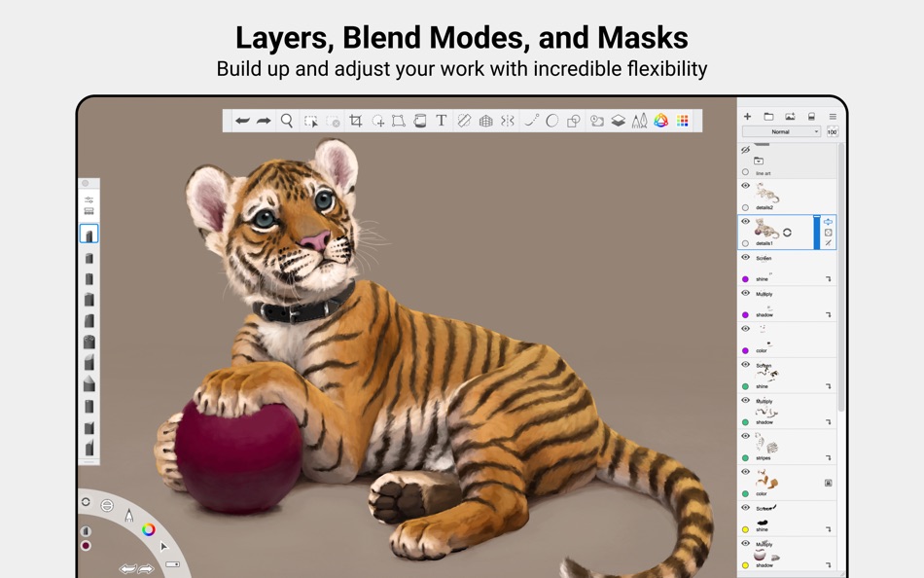Open the layer panel hamburger menu

pos(833,116)
